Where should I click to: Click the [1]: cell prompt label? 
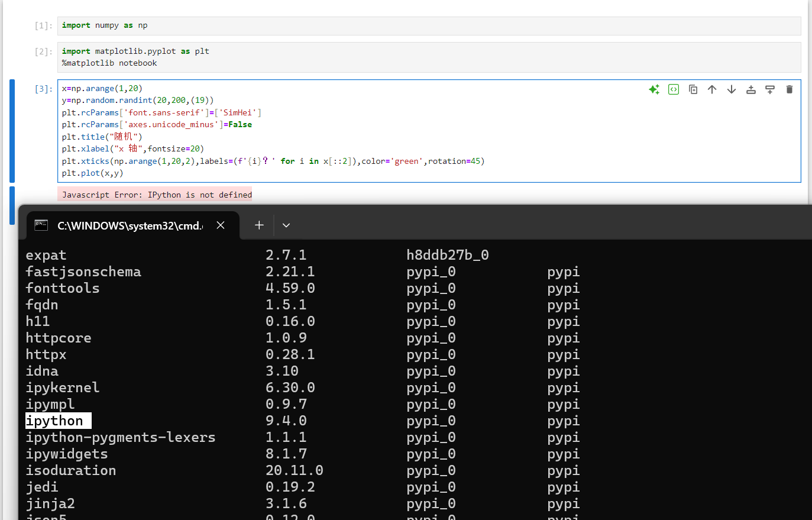[x=43, y=25]
